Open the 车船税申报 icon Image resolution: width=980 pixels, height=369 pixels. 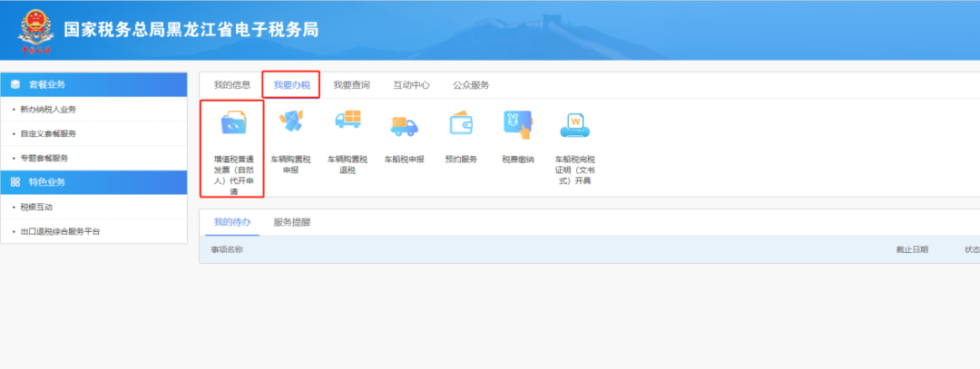click(405, 125)
